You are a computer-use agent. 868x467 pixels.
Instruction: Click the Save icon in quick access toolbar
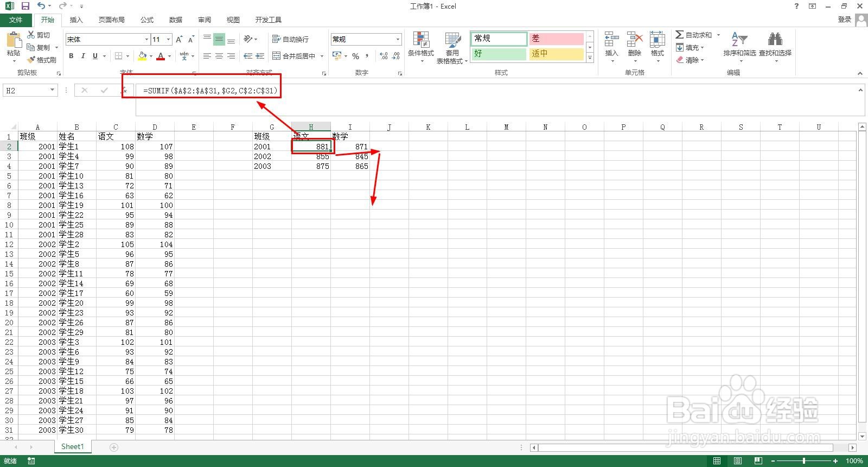(x=25, y=6)
